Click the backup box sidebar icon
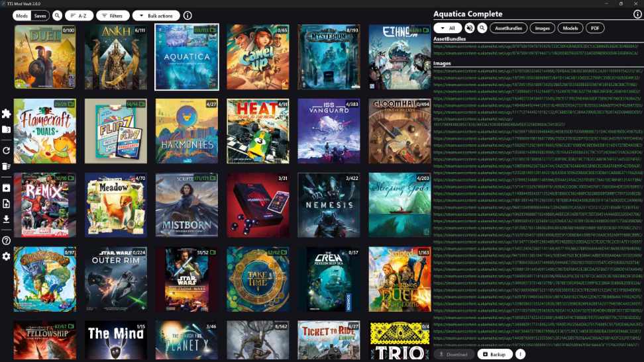 pos(6,188)
